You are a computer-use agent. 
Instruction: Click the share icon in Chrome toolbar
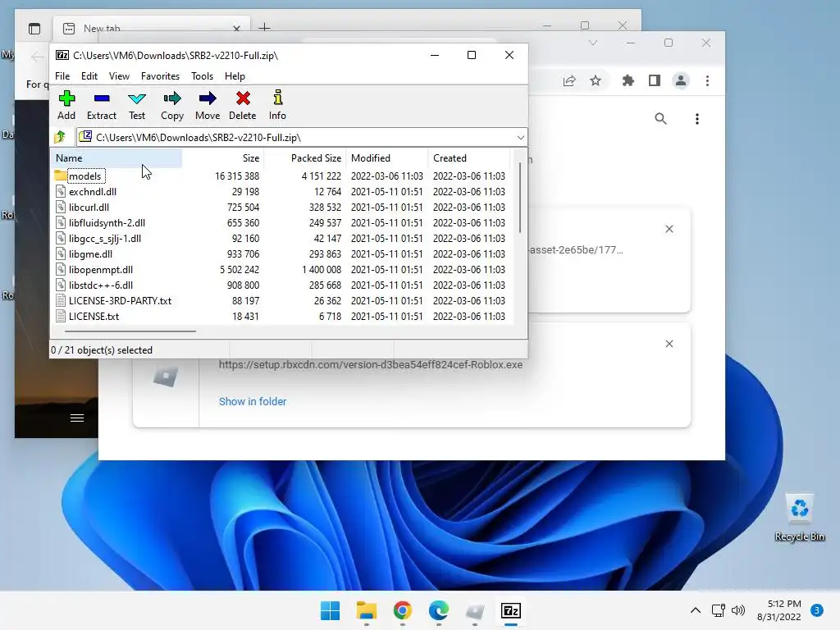tap(569, 81)
